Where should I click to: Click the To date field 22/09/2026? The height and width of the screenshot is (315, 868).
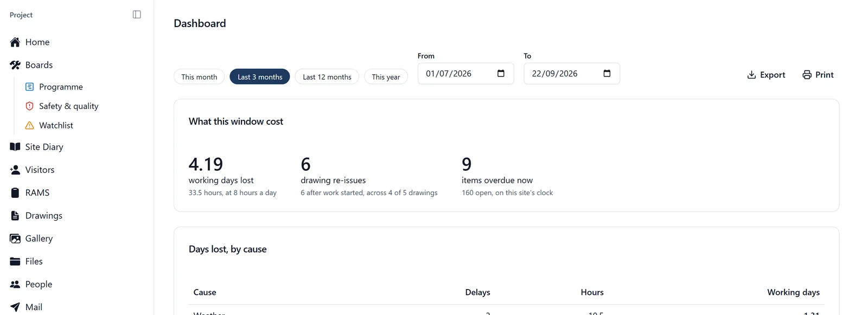tap(572, 74)
